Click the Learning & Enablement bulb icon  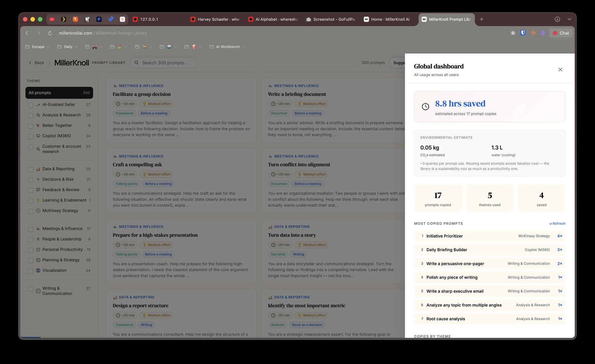[x=38, y=200]
